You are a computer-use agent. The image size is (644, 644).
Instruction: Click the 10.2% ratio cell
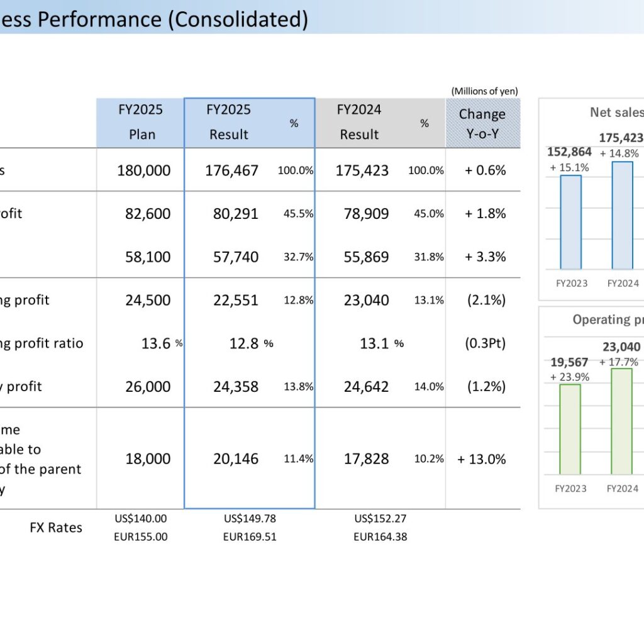(429, 458)
